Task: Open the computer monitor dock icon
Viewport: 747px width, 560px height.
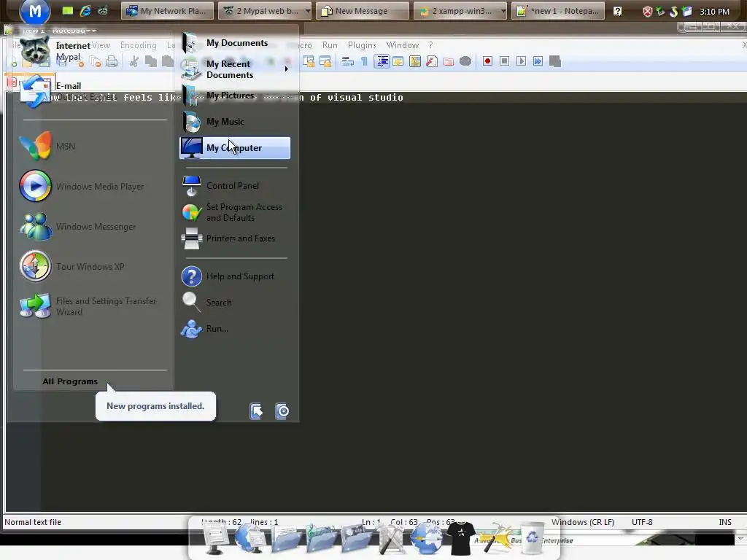Action: click(215, 538)
